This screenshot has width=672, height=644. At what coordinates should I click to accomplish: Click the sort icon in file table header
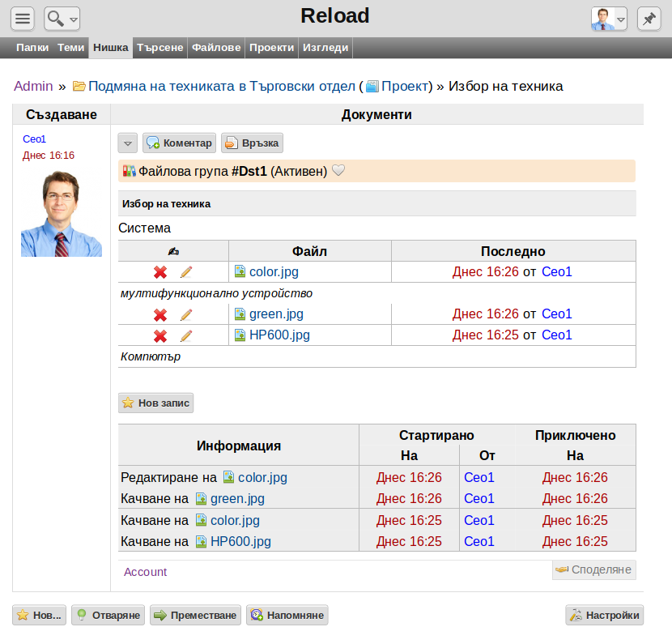(173, 251)
